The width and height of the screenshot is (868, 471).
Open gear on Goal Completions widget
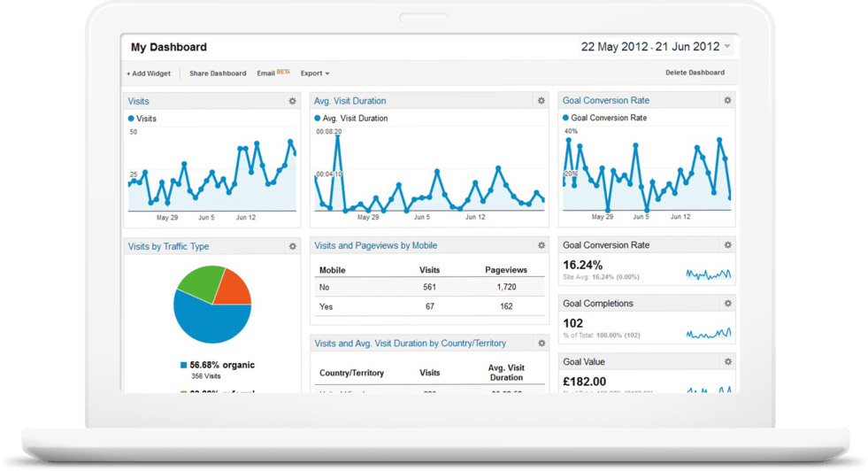727,304
